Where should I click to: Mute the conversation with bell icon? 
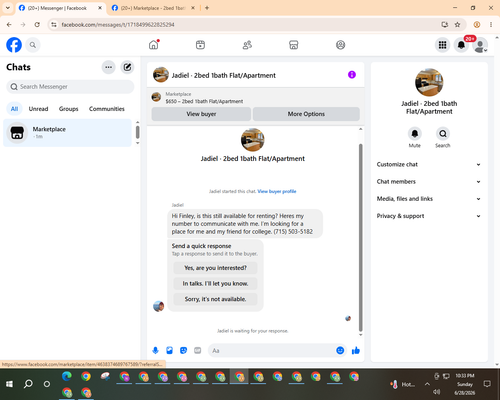(415, 134)
